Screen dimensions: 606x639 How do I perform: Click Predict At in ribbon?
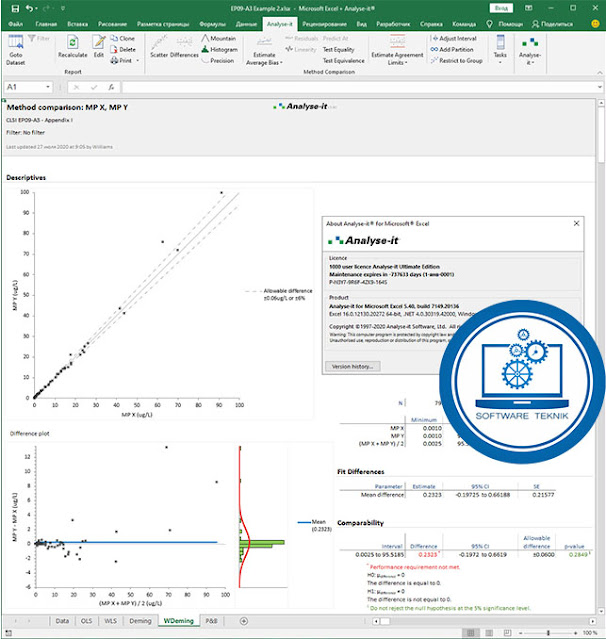(335, 38)
